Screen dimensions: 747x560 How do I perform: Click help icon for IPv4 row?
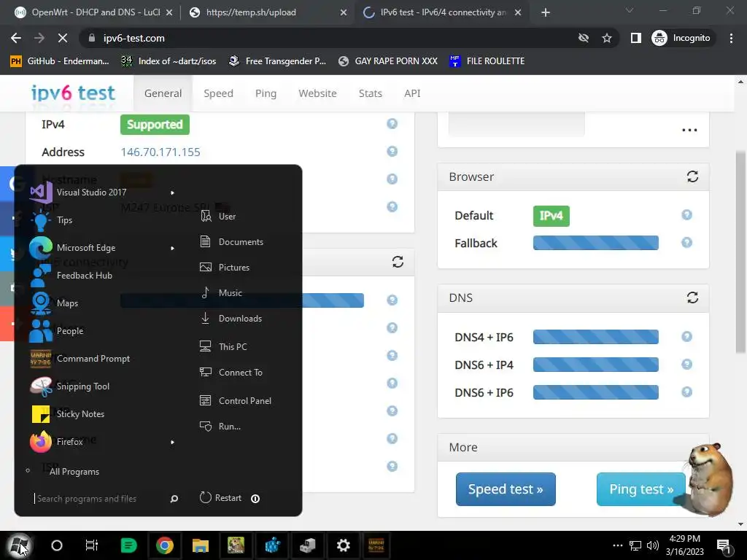click(392, 124)
